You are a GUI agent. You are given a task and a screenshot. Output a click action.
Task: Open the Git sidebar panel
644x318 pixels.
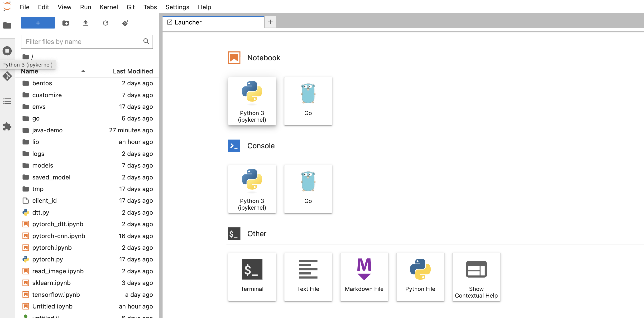[x=7, y=76]
